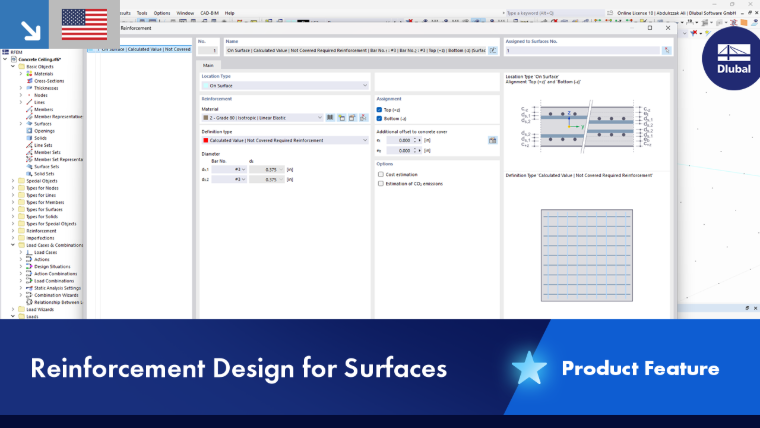
Task: Click Imperfections folder in navigator
Action: (40, 238)
